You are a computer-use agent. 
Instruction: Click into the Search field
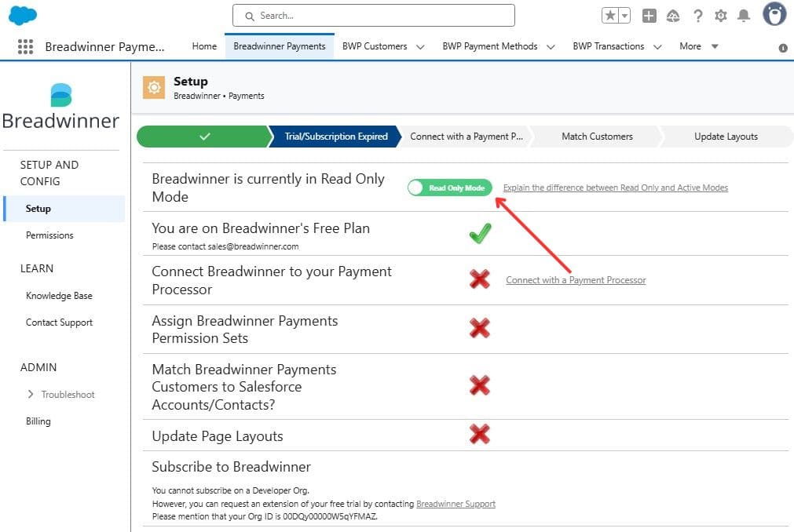(374, 16)
